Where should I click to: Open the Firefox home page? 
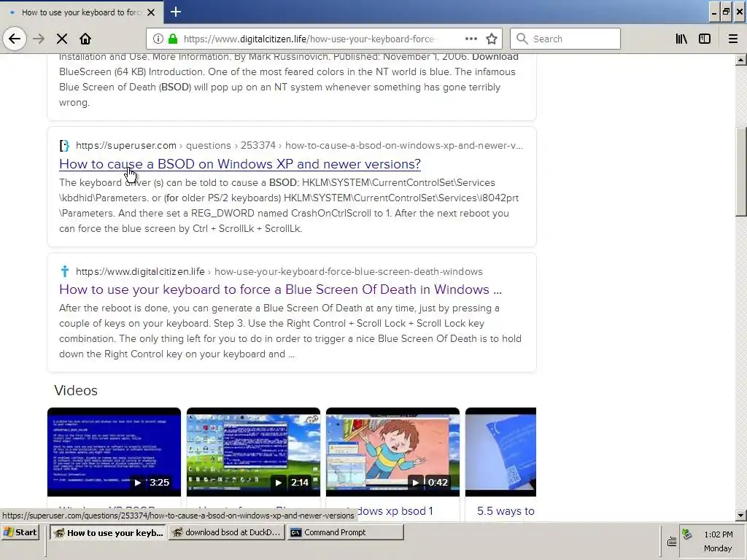point(85,39)
